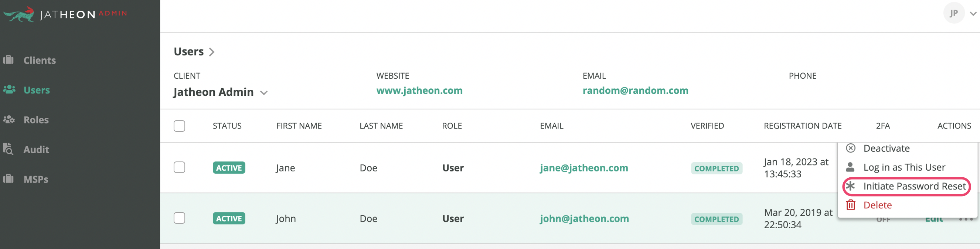Screen dimensions: 980x249
Task: Visit the www.jatheon.com website link
Action: [x=419, y=91]
